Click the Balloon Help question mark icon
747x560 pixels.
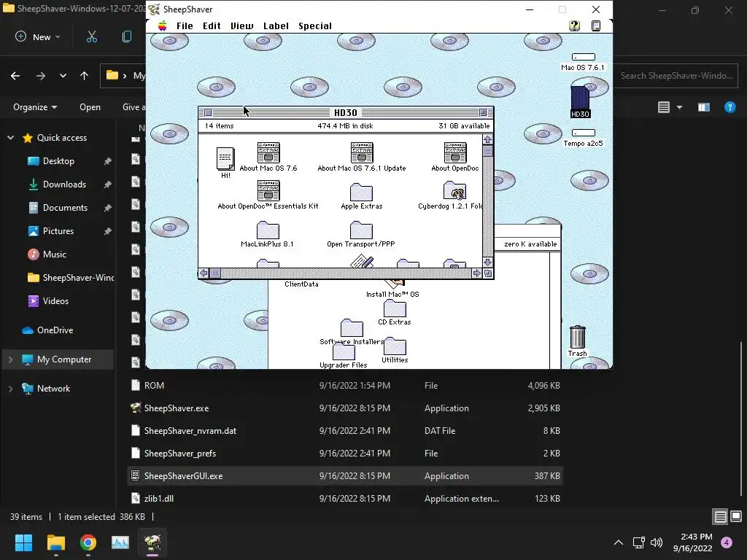575,26
